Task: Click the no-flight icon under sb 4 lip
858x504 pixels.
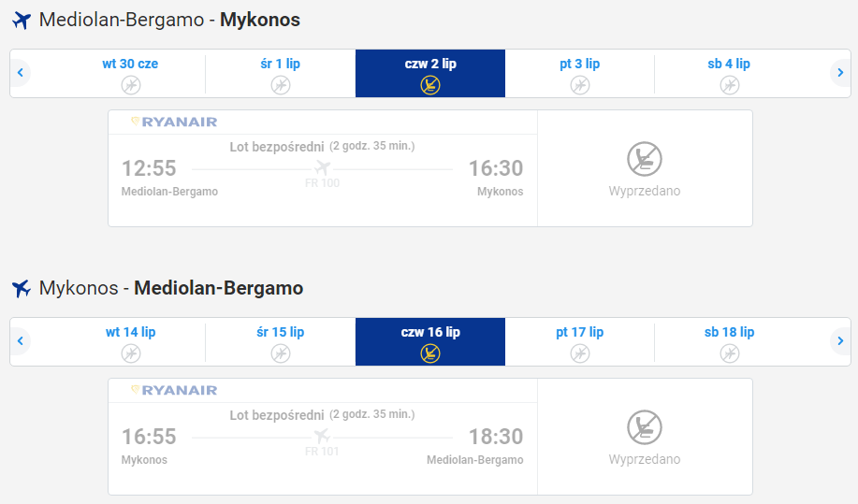Action: point(730,85)
